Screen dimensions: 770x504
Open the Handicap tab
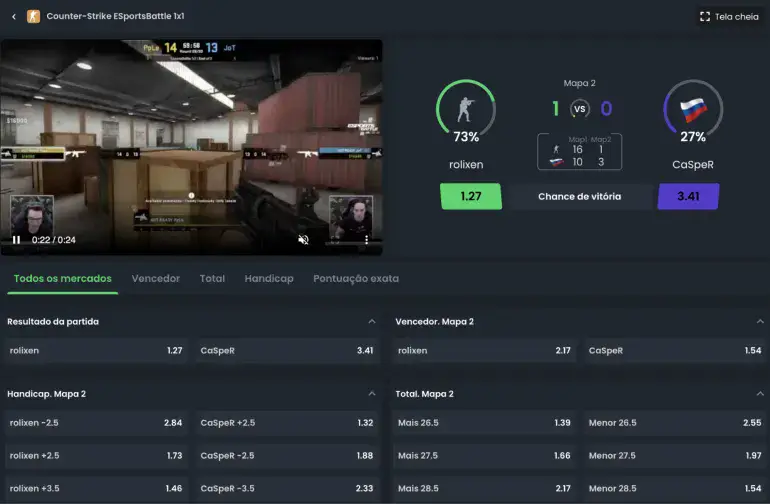269,279
